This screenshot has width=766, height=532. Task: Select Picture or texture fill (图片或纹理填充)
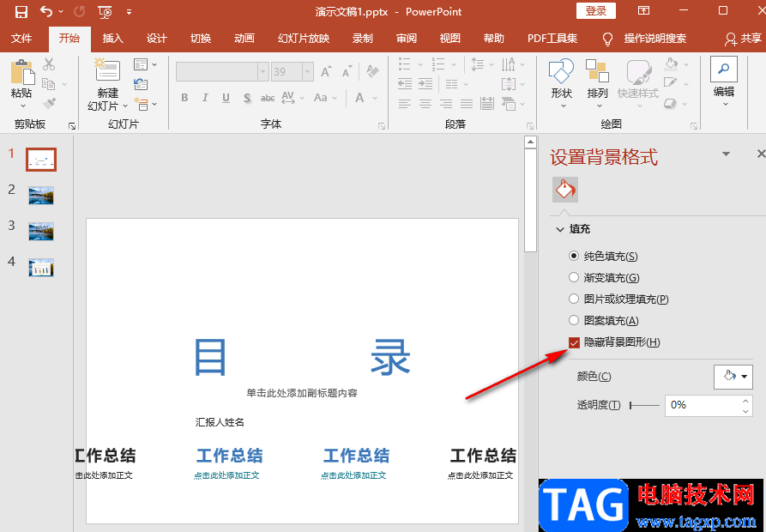(x=574, y=299)
